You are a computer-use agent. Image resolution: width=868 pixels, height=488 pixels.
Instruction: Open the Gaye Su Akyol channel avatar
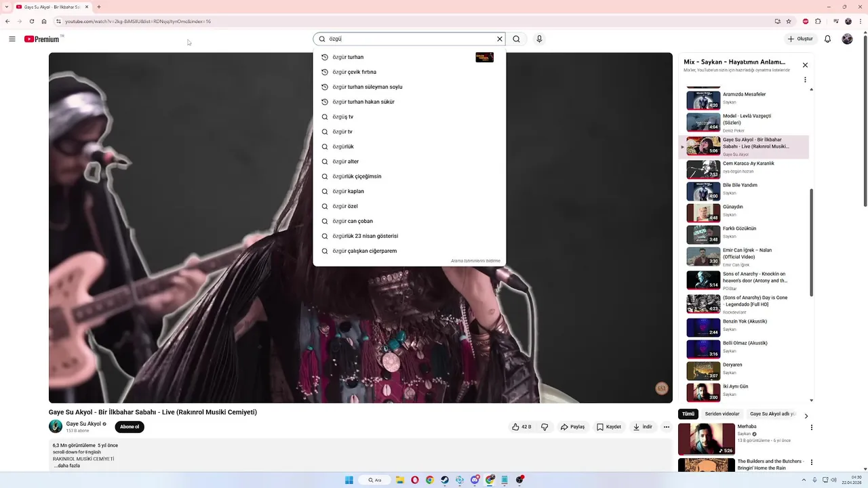click(56, 426)
